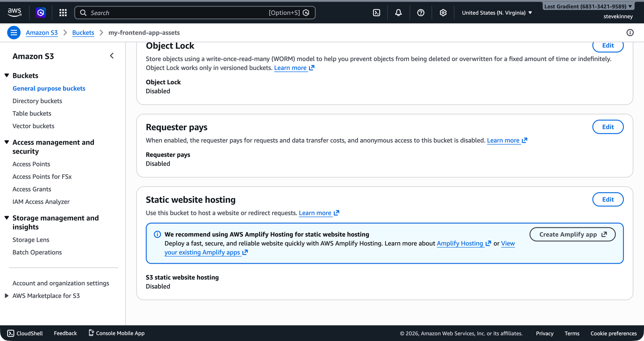
Task: Select Directory buckets
Action: coord(37,101)
